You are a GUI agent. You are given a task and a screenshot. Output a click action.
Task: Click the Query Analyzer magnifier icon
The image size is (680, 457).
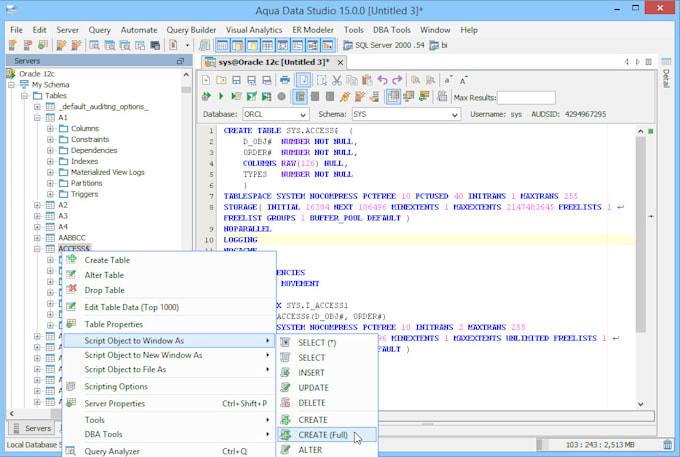click(x=71, y=451)
